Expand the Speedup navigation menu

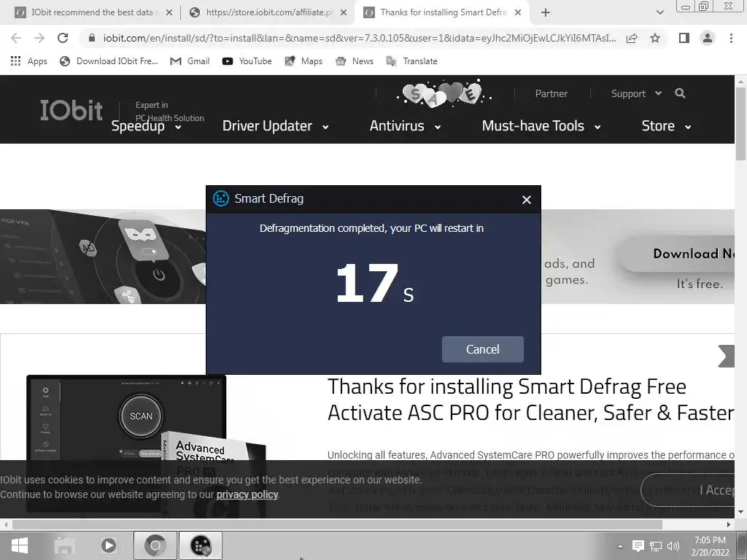146,126
